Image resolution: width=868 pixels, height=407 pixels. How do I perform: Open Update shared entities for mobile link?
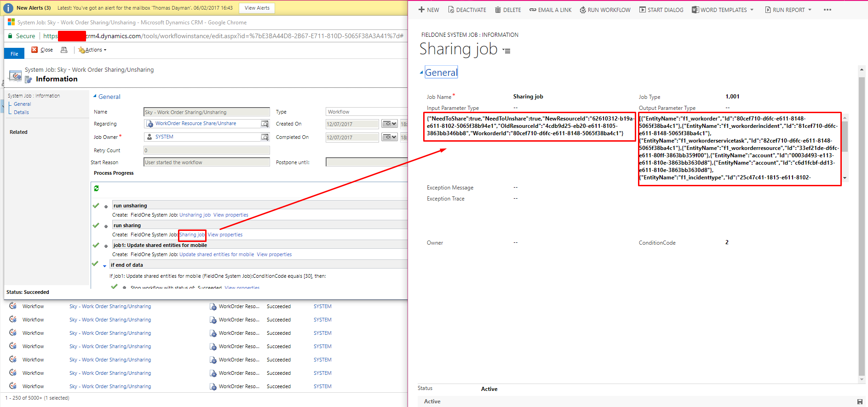[217, 254]
